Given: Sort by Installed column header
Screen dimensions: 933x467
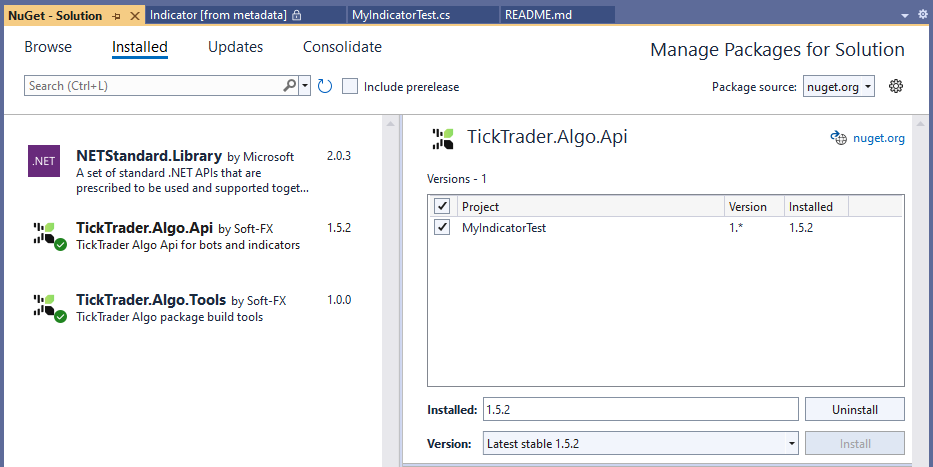Looking at the screenshot, I should click(x=816, y=206).
